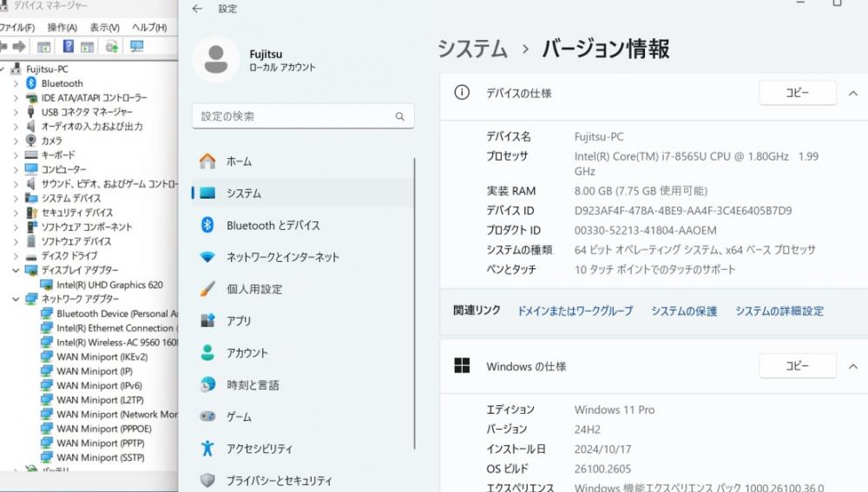Click device ID value D923AF4F-478A-4BE9-AA4F-3C4E6405B7D9
Viewport: 868px width, 492px height.
683,211
